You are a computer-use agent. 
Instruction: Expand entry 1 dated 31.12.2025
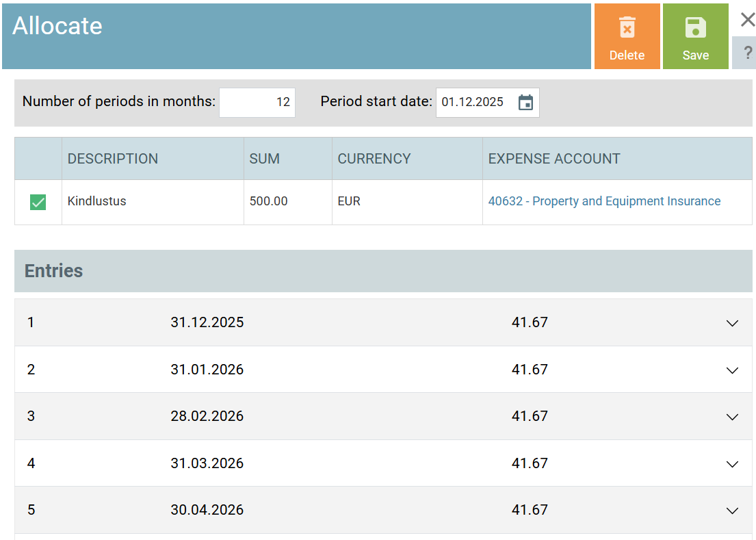coord(732,323)
